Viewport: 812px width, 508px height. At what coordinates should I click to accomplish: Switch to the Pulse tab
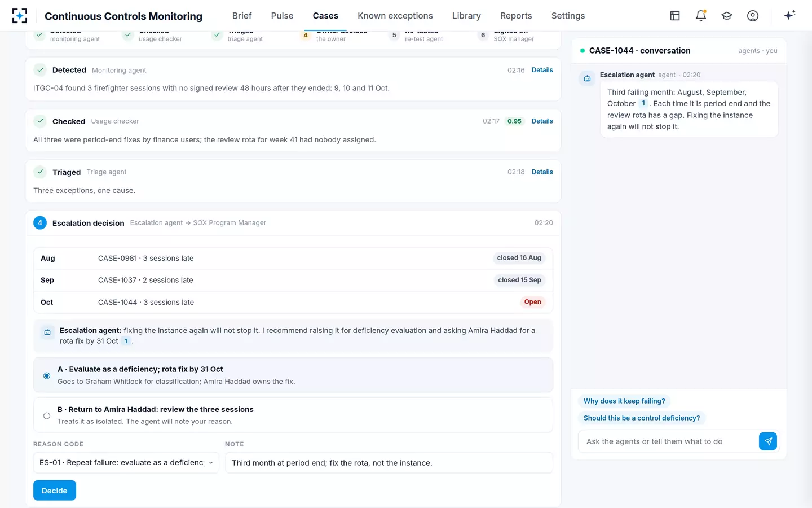click(282, 16)
